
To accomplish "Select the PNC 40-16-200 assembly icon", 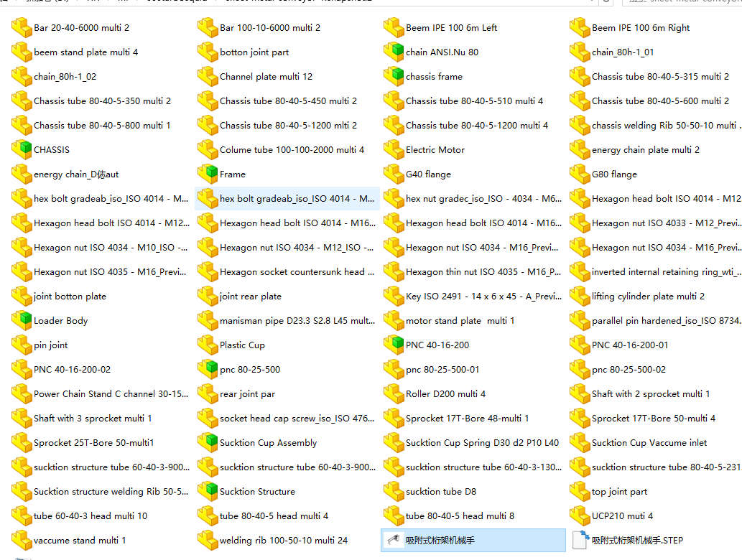I will 394,345.
